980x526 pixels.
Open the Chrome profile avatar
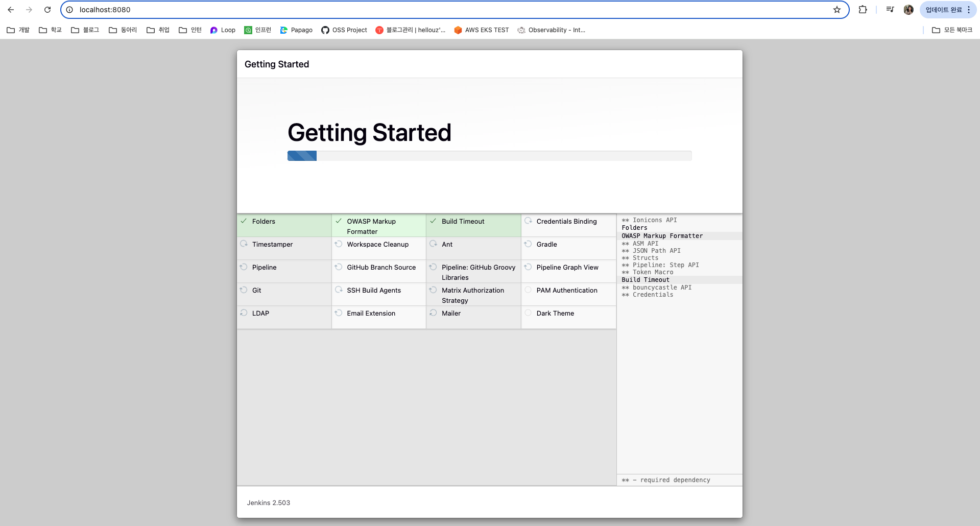(909, 10)
